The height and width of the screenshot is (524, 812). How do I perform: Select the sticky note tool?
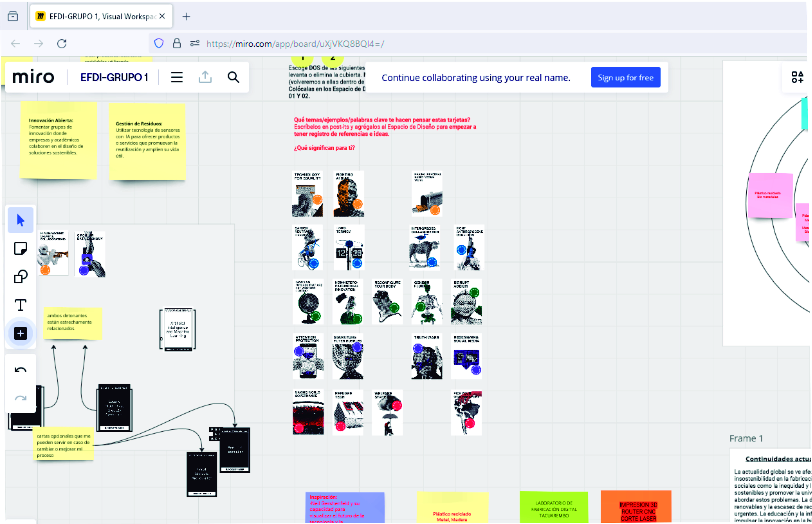(x=20, y=248)
